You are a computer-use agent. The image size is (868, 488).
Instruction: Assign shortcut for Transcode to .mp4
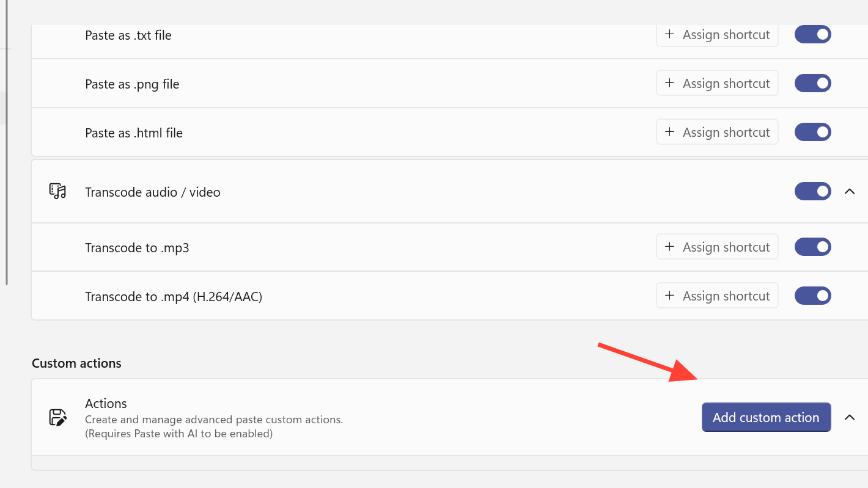click(717, 296)
